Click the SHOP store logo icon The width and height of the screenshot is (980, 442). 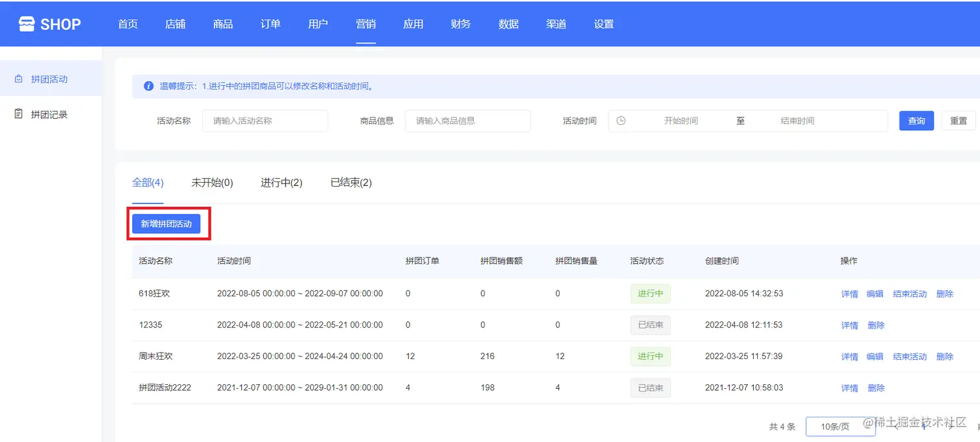26,24
